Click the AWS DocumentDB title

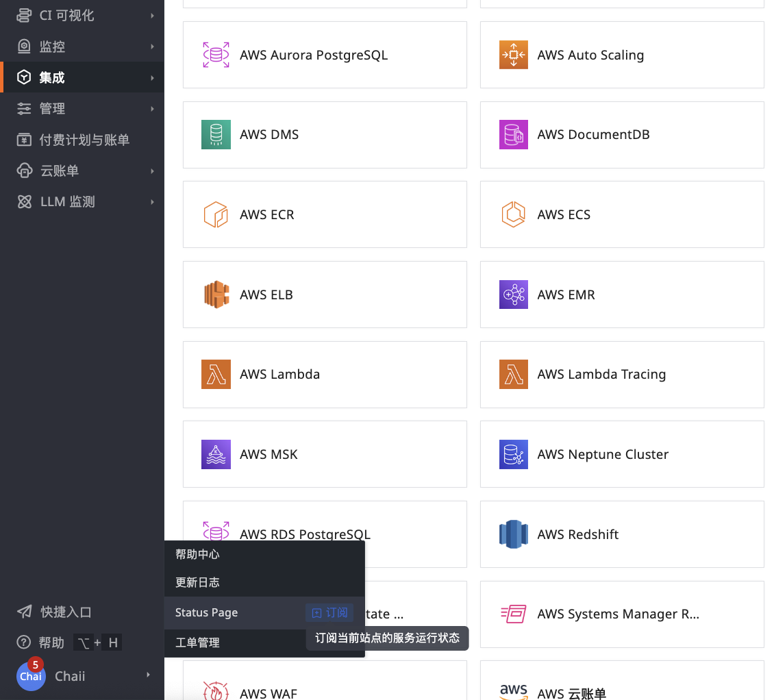pos(593,135)
